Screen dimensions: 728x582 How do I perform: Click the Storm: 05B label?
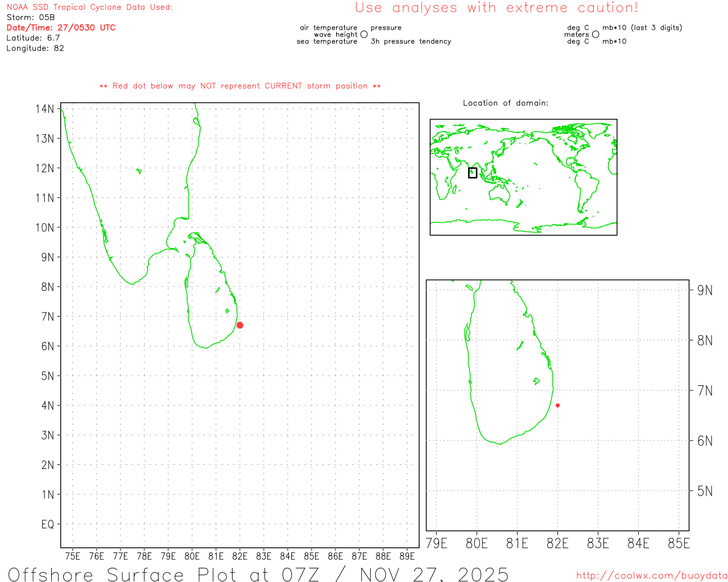31,18
